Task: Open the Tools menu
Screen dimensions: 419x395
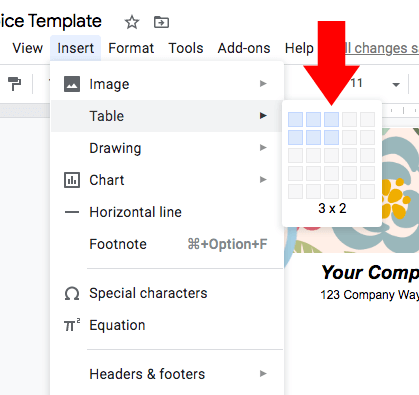Action: [x=186, y=48]
